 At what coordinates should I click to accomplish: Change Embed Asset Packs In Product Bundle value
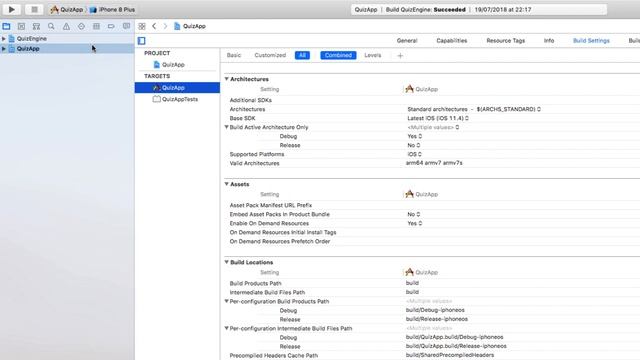(x=413, y=214)
